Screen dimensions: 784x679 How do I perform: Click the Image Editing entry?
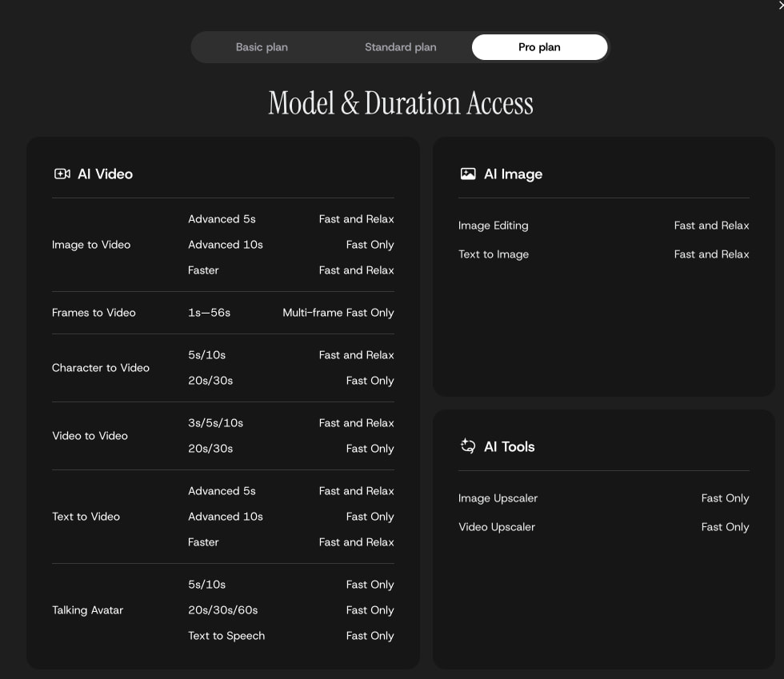click(x=493, y=226)
